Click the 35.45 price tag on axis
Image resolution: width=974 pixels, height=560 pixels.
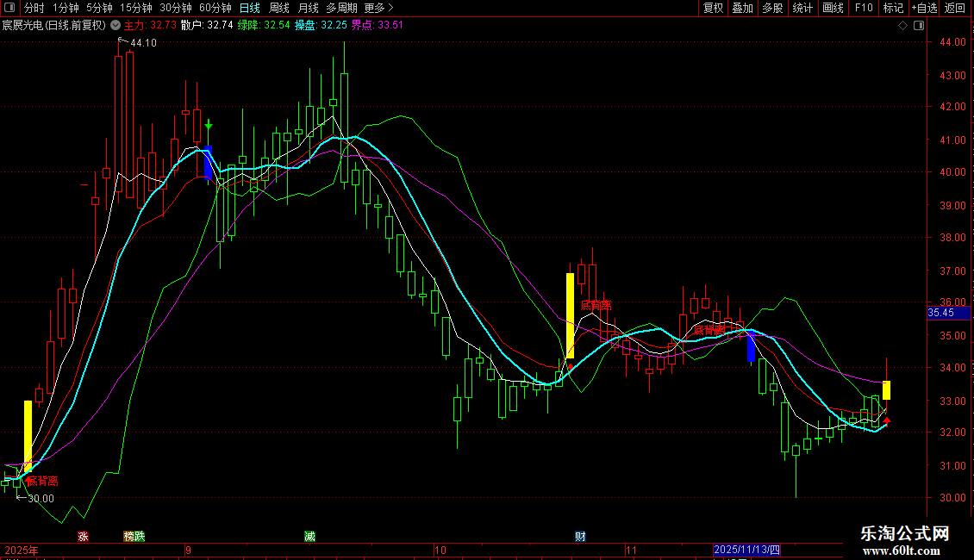coord(948,313)
